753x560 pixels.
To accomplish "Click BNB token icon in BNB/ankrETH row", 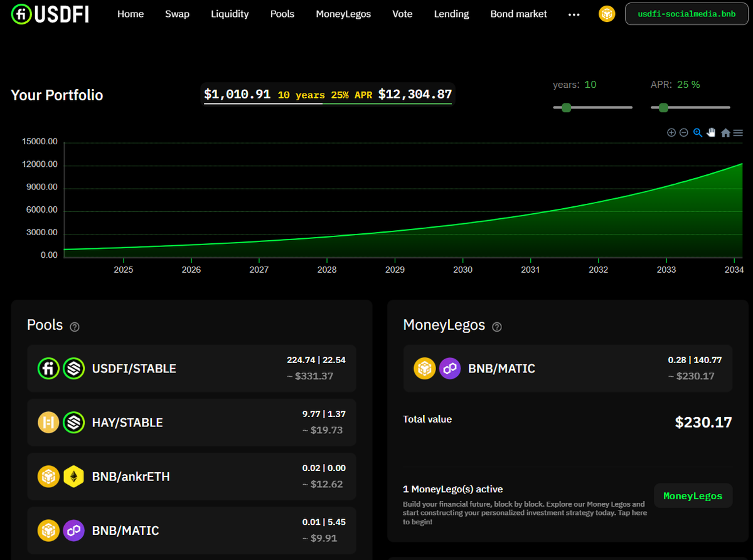I will click(48, 477).
